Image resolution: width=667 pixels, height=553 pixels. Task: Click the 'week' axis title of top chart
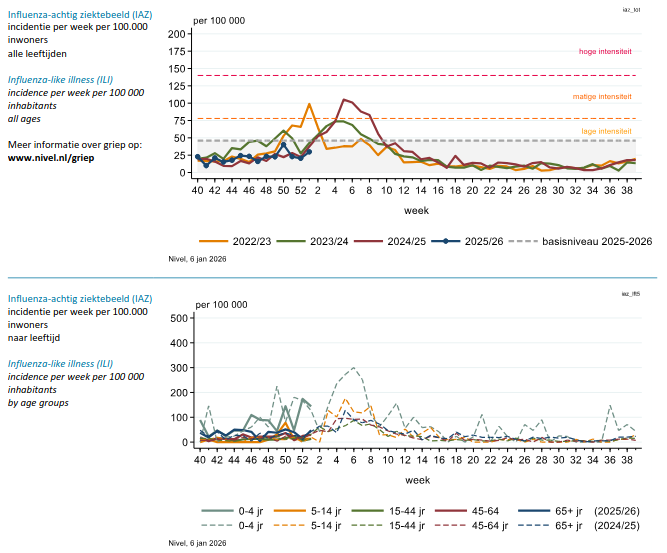(x=417, y=211)
